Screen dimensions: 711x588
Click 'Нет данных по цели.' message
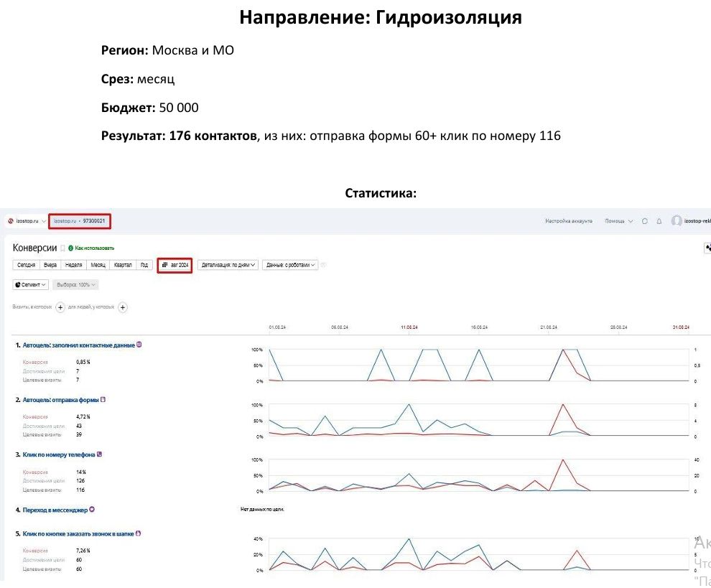tap(262, 509)
